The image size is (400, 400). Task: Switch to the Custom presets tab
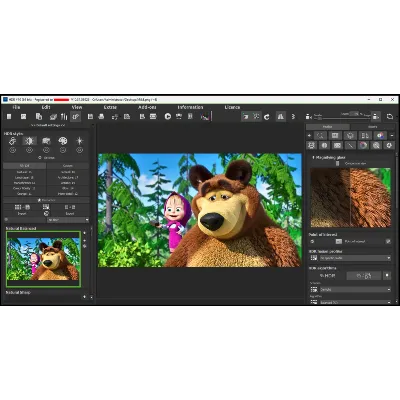tap(68, 166)
